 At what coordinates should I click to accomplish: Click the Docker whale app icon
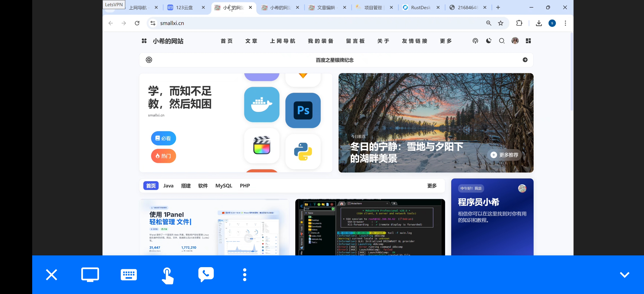coord(262,104)
